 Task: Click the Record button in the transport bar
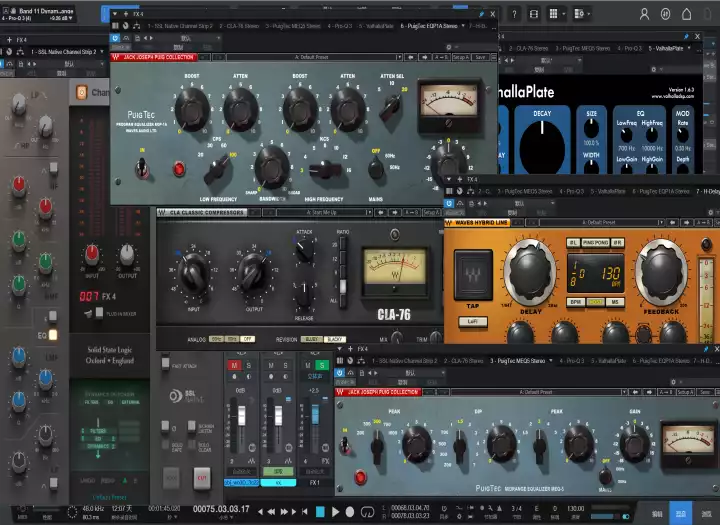pos(350,512)
